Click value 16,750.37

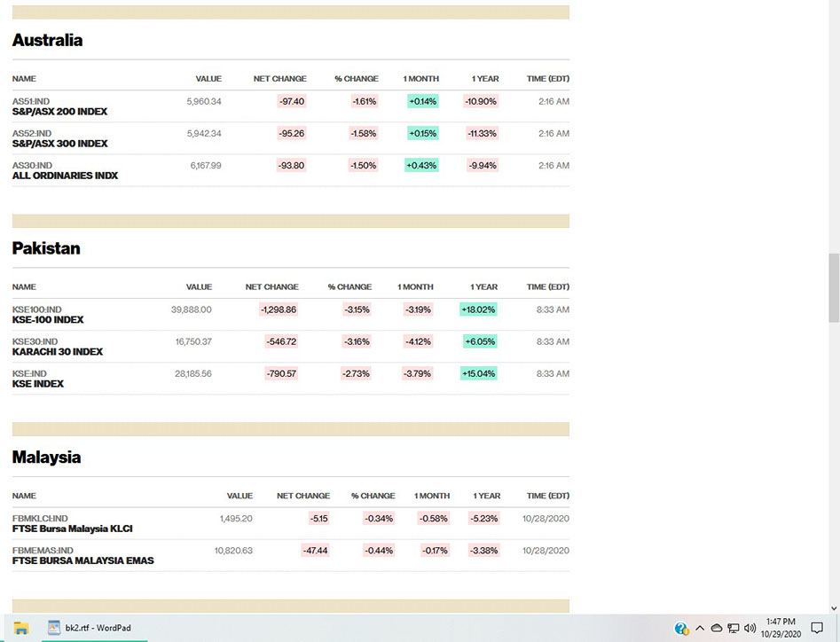pyautogui.click(x=193, y=341)
